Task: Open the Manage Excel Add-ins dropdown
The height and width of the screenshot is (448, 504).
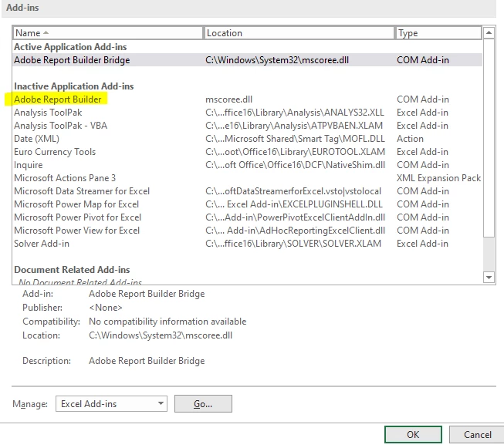Action: 111,404
